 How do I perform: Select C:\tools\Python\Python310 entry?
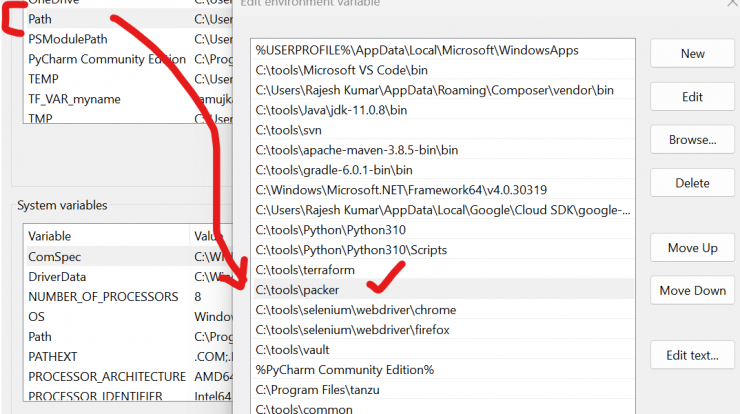point(443,230)
